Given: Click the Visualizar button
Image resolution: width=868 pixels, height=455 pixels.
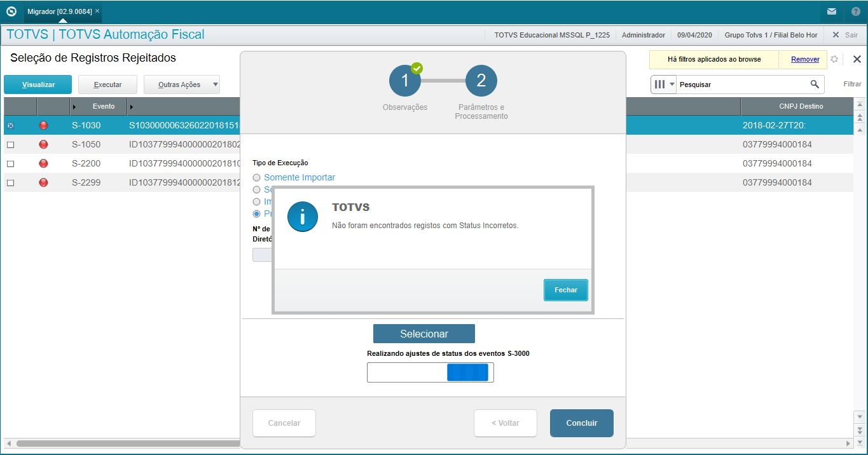Looking at the screenshot, I should pos(38,85).
